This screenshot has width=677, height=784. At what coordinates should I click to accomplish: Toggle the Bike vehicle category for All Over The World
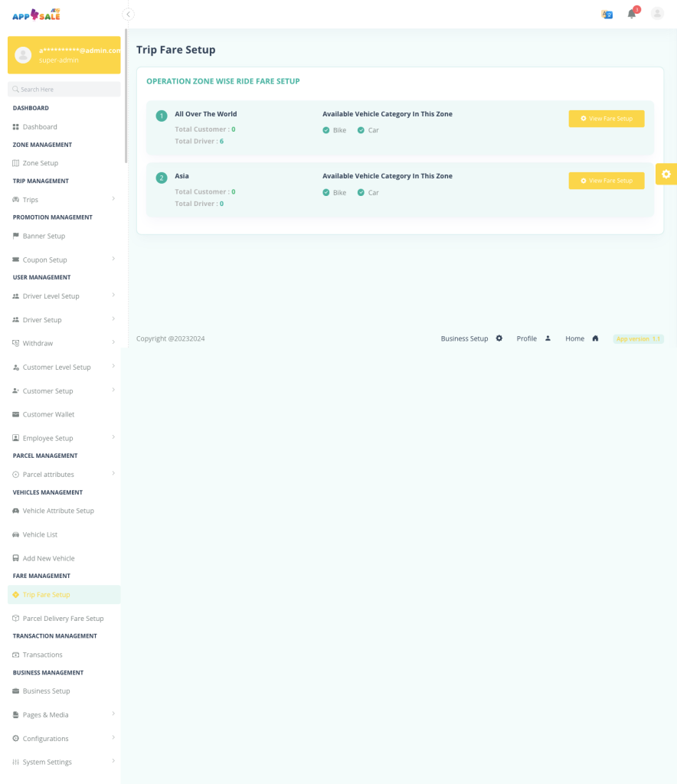[326, 129]
